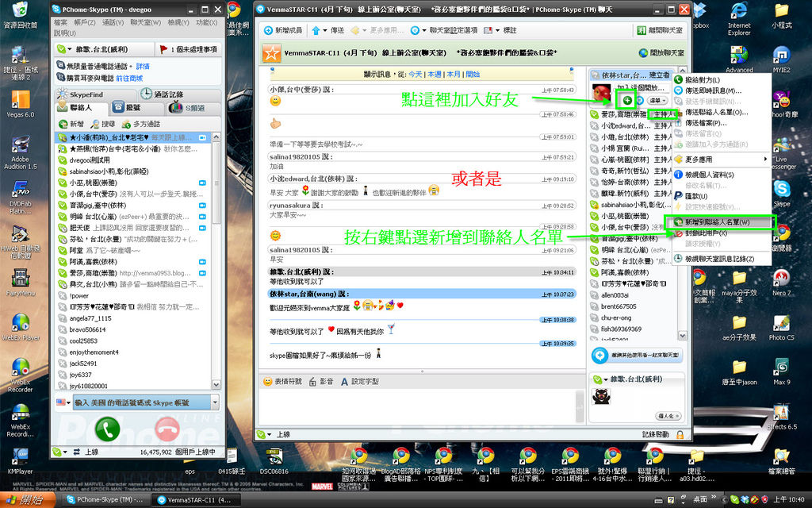Image resolution: width=812 pixels, height=508 pixels.
Task: Open Internet Explorer desktop icon
Action: click(x=739, y=19)
